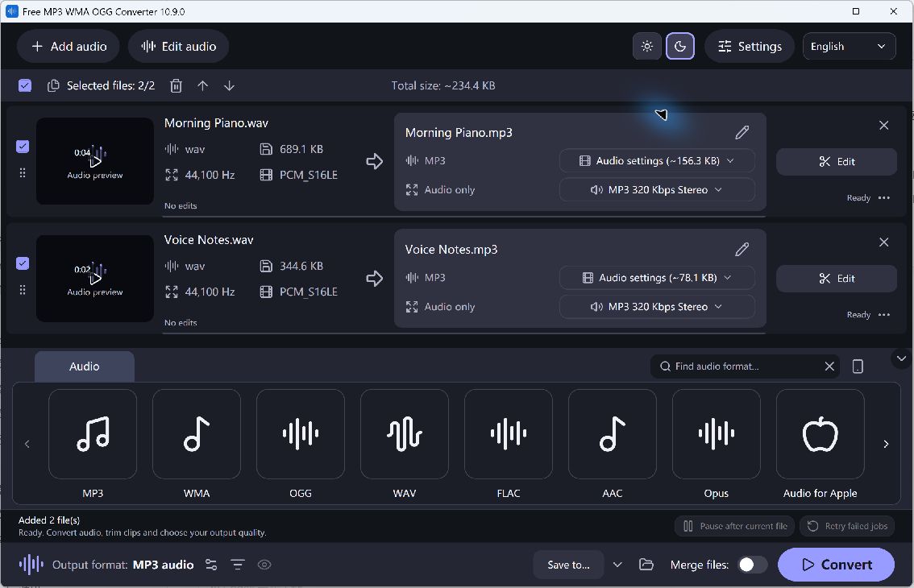Show device presets icon
Image resolution: width=914 pixels, height=588 pixels.
(858, 366)
